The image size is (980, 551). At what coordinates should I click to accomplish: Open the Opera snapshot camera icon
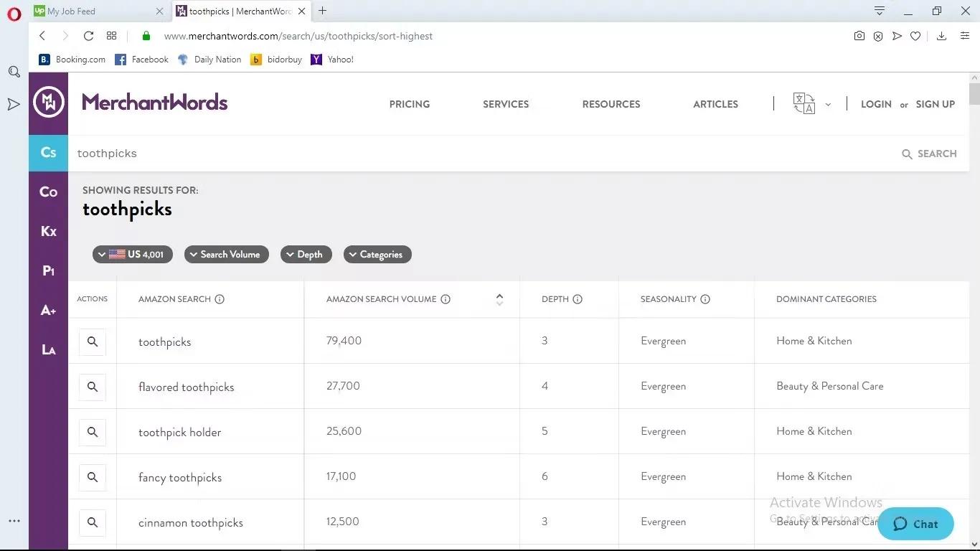[859, 36]
